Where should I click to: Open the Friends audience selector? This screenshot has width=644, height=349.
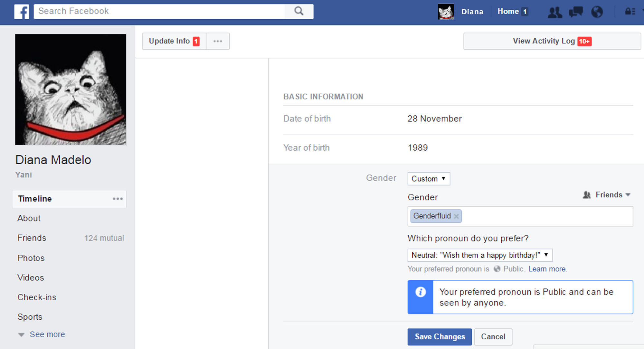[x=606, y=195]
